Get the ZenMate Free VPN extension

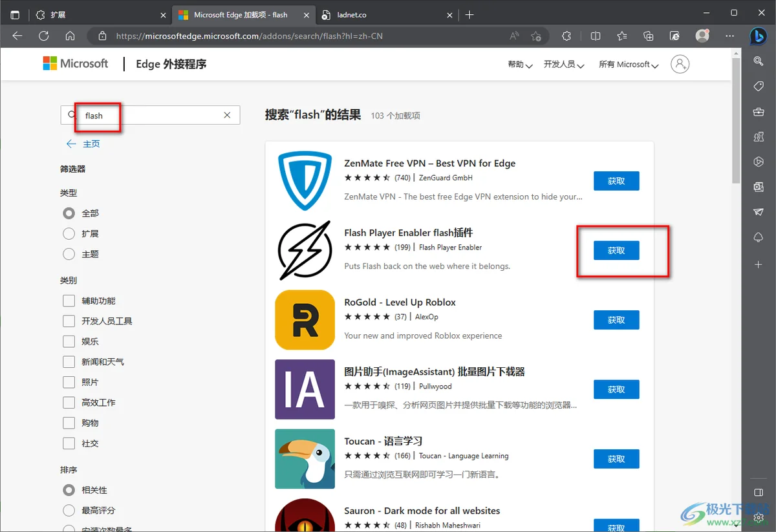[616, 181]
